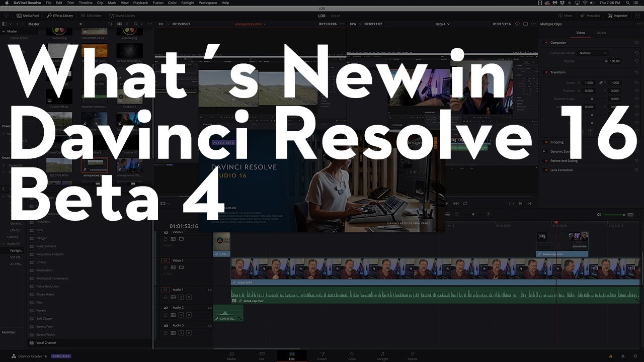The width and height of the screenshot is (644, 362).
Task: Open the Fit zoom dropdown in source viewer
Action: (163, 24)
